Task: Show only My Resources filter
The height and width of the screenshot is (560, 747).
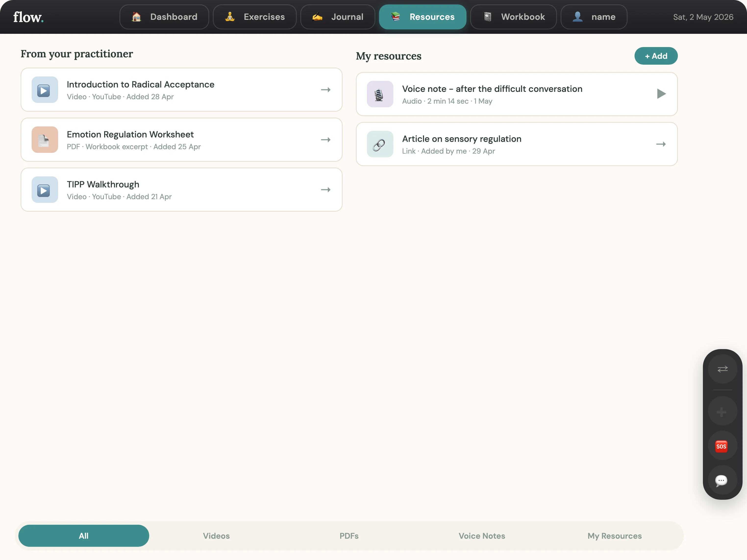Action: (614, 536)
